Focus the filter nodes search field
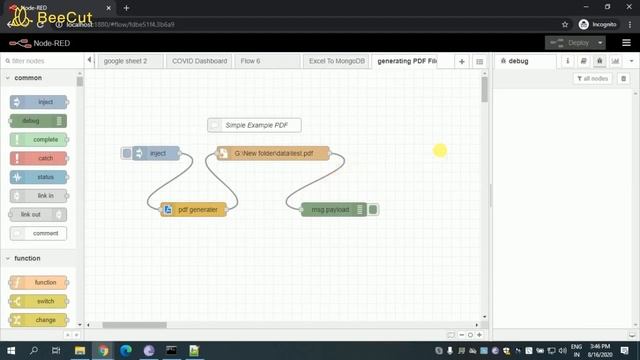Screen dimensions: 640x360 tap(42, 61)
